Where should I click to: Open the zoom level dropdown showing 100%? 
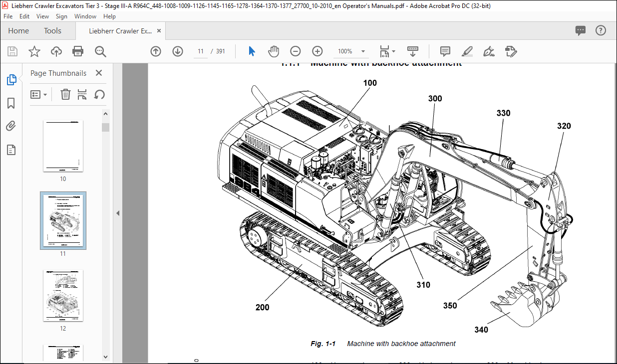tap(351, 51)
